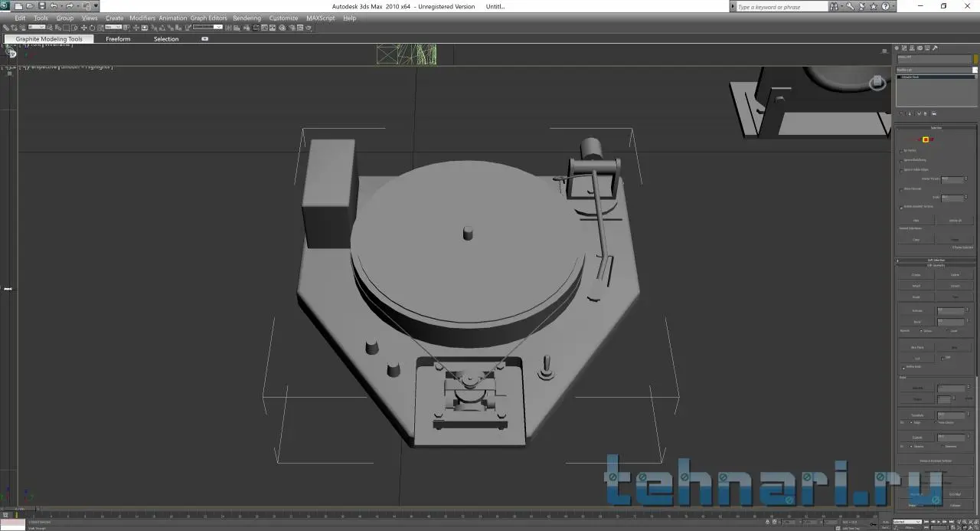Open the Reference Coordinate System dropdown
Image resolution: width=980 pixels, height=531 pixels.
point(113,28)
